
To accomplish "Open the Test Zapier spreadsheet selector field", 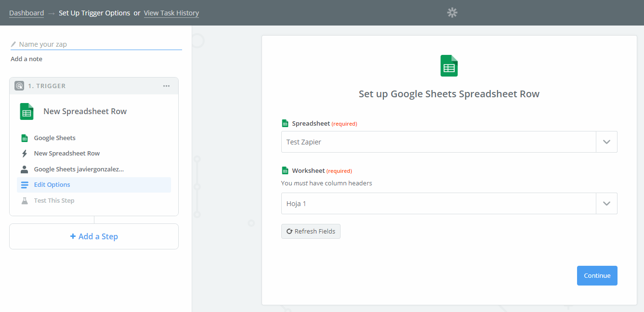I will pyautogui.click(x=438, y=142).
